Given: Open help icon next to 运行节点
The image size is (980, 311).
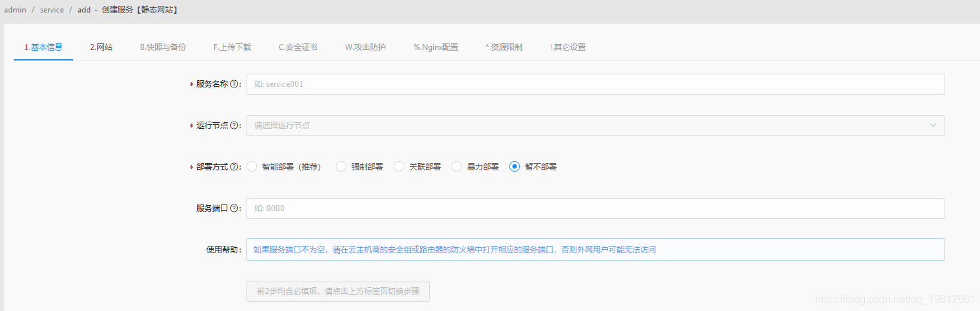Looking at the screenshot, I should point(234,126).
